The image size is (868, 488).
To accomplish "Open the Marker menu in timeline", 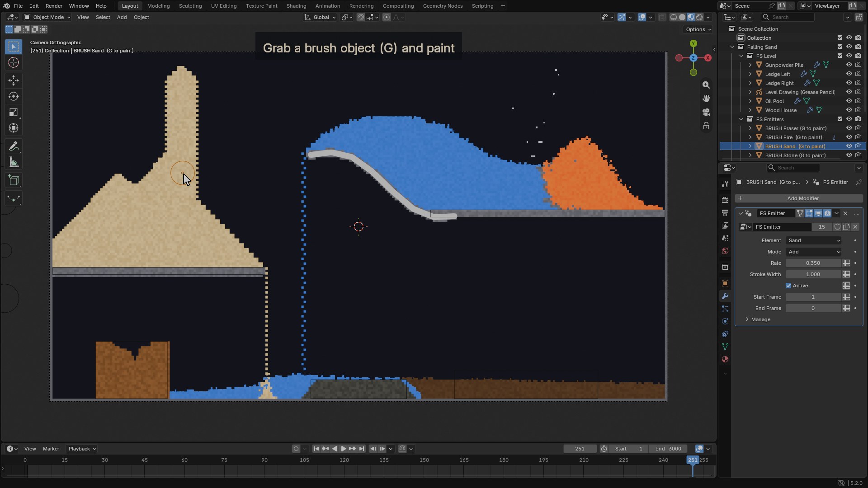I will (x=51, y=449).
